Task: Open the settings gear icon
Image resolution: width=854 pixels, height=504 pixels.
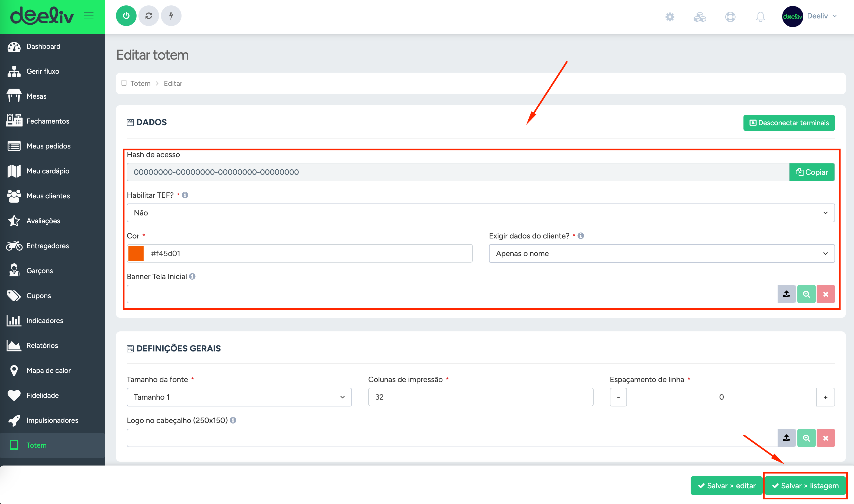Action: coord(669,17)
